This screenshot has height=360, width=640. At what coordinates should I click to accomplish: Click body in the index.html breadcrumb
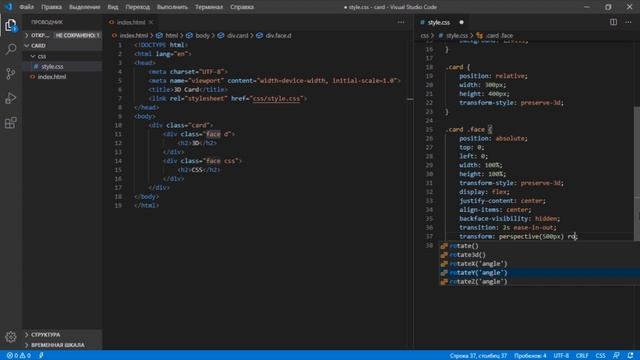click(x=202, y=36)
